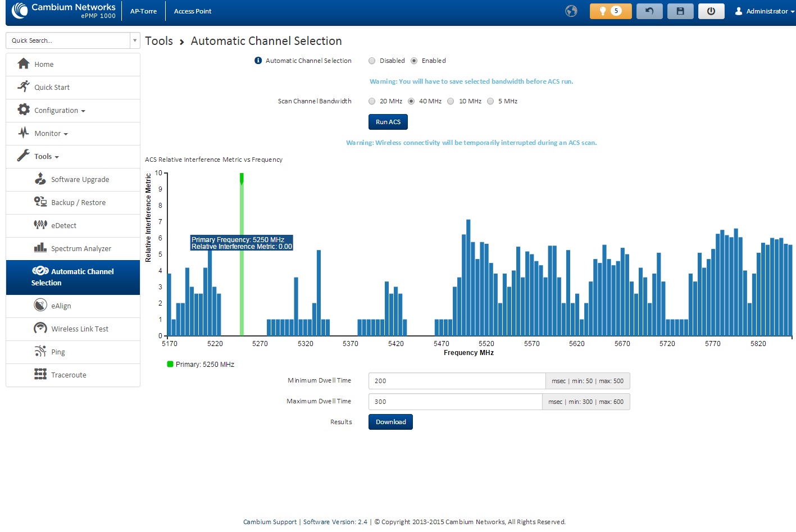Click the notifications lightbulb icon
796x532 pixels.
603,11
